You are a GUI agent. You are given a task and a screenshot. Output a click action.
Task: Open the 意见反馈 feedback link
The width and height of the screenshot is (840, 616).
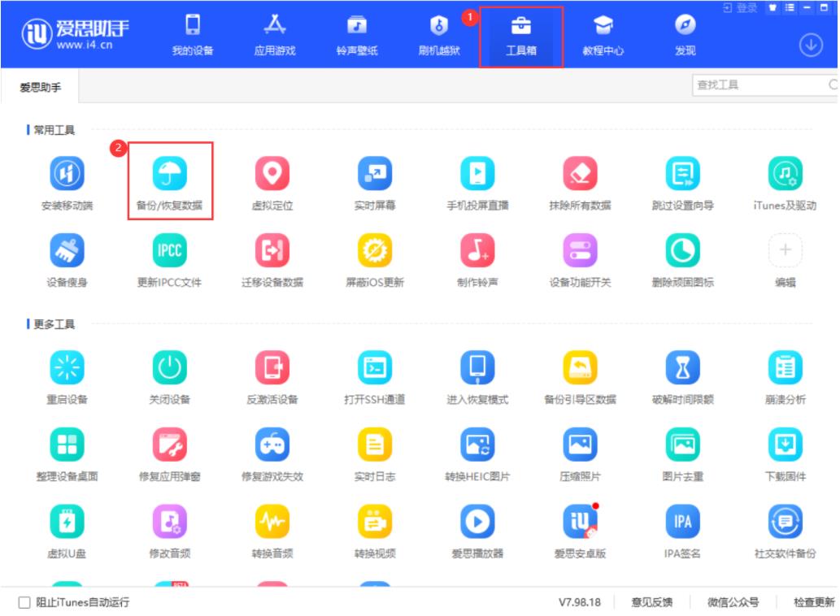click(652, 602)
